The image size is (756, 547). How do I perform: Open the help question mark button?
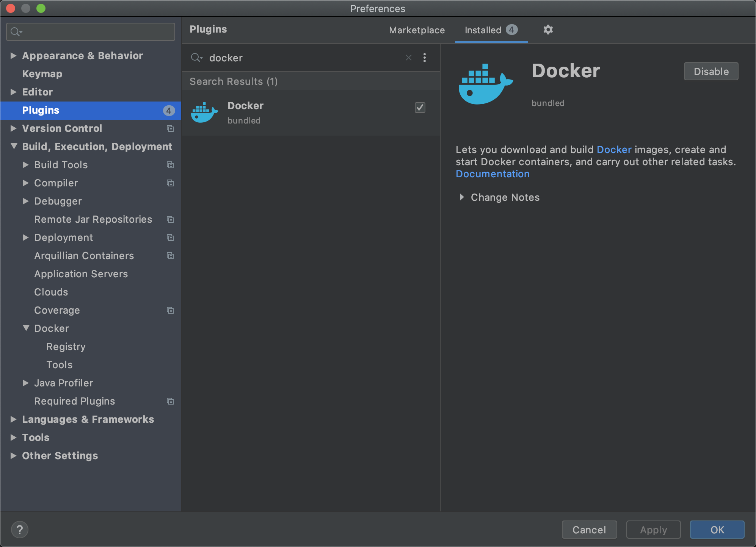point(20,530)
